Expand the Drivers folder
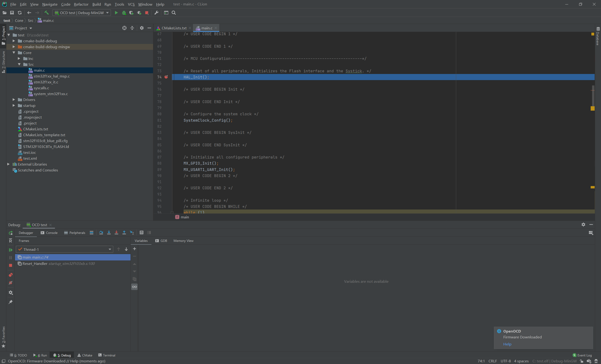This screenshot has height=364, width=601. coord(14,100)
